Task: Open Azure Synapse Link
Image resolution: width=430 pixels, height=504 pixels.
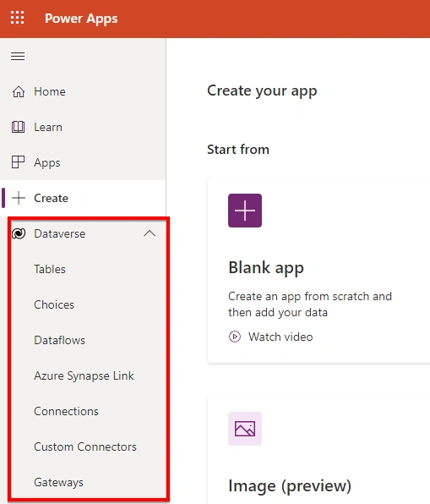Action: 84,375
